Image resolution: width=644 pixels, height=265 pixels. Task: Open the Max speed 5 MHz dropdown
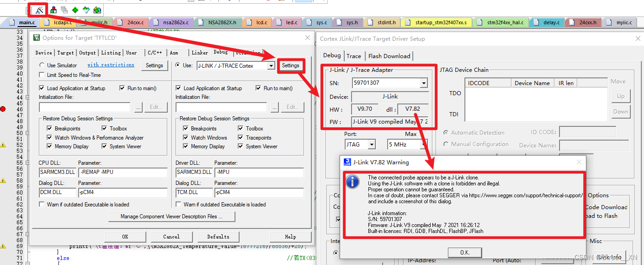[421, 144]
